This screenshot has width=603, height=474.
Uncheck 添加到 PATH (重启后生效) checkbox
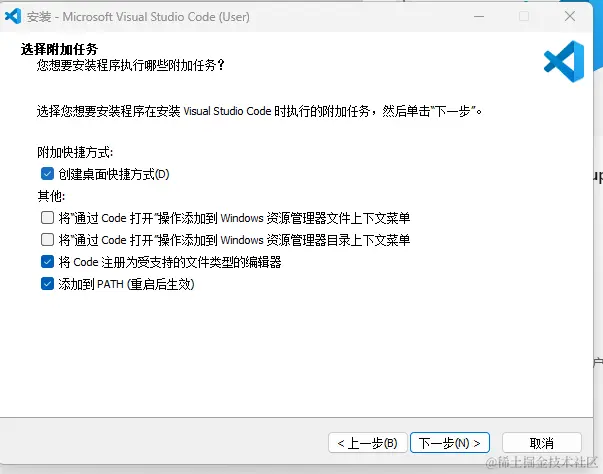(x=47, y=284)
